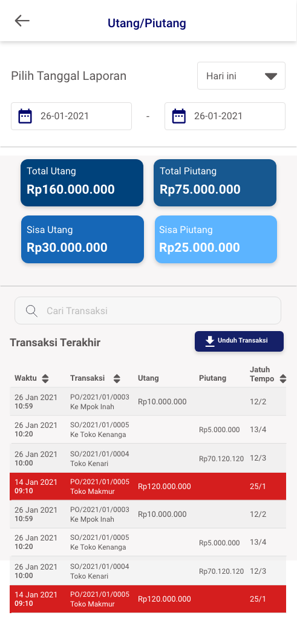Image resolution: width=297 pixels, height=644 pixels.
Task: Open the Sisa Utang card
Action: pos(82,240)
